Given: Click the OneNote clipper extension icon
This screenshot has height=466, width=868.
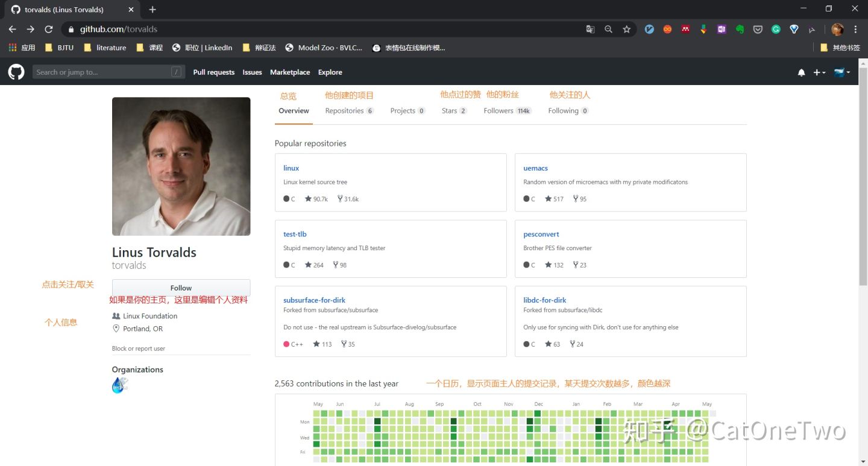Looking at the screenshot, I should tap(722, 29).
